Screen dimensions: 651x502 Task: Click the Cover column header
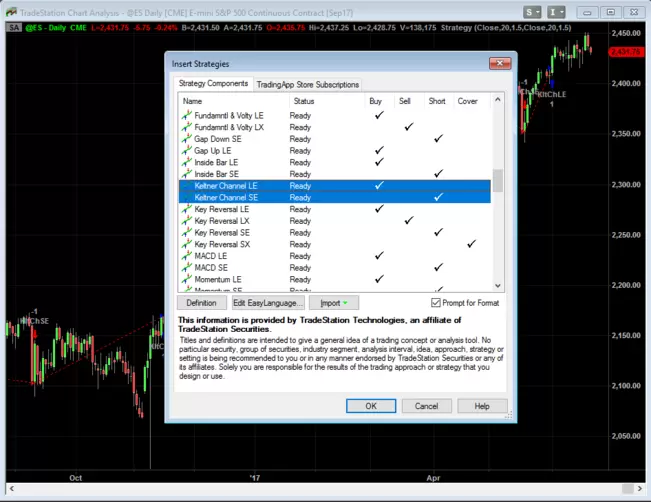471,101
